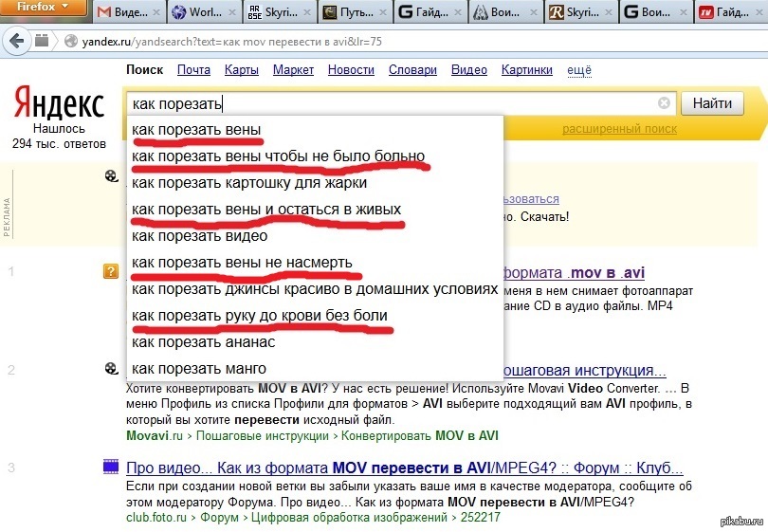Close the "Путь..." tab
The height and width of the screenshot is (532, 768).
(x=383, y=12)
